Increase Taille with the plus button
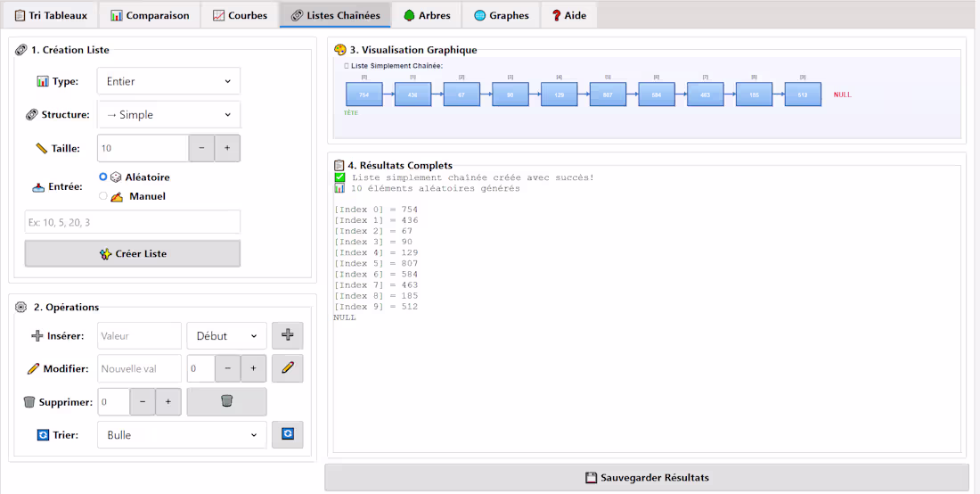This screenshot has width=980, height=494. pos(227,148)
